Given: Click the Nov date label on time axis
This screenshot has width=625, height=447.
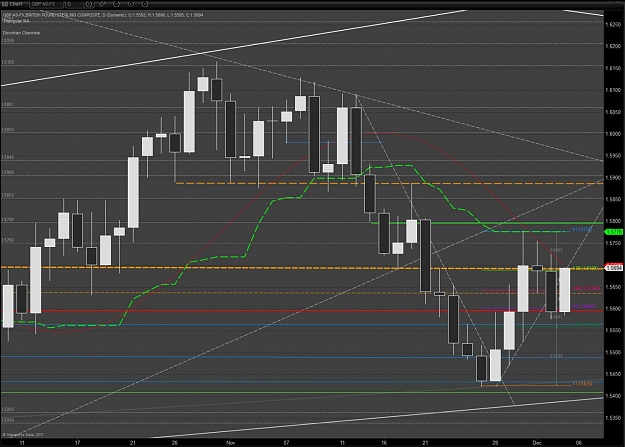Looking at the screenshot, I should 230,443.
